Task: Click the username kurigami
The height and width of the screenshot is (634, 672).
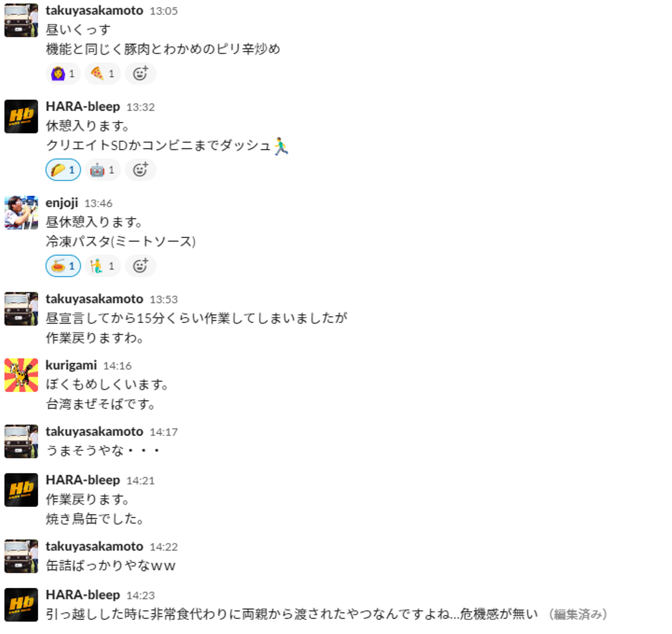Action: pyautogui.click(x=71, y=365)
